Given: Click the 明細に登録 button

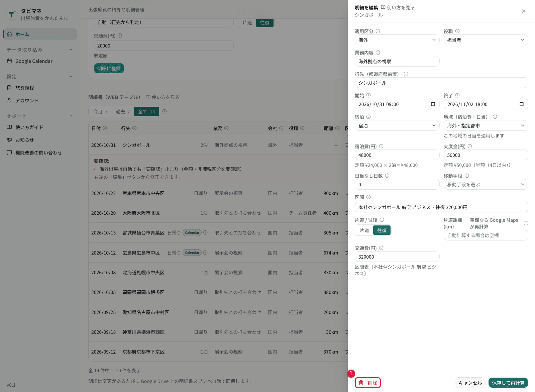Looking at the screenshot, I should (x=109, y=68).
